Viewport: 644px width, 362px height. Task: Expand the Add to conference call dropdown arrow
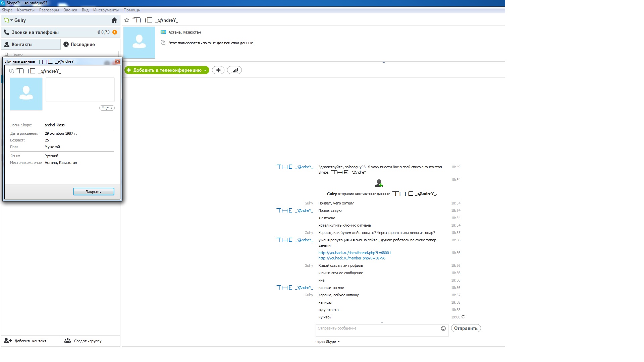click(205, 70)
